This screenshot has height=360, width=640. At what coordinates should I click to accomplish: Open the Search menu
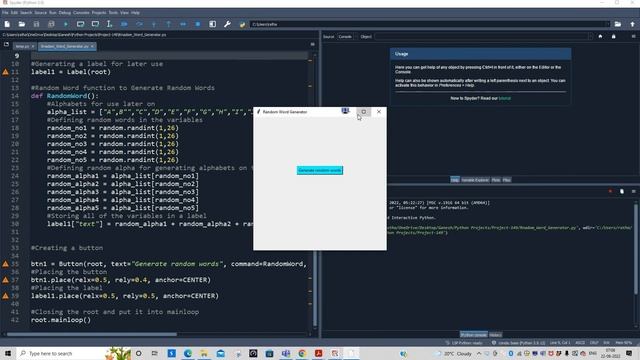[x=26, y=13]
